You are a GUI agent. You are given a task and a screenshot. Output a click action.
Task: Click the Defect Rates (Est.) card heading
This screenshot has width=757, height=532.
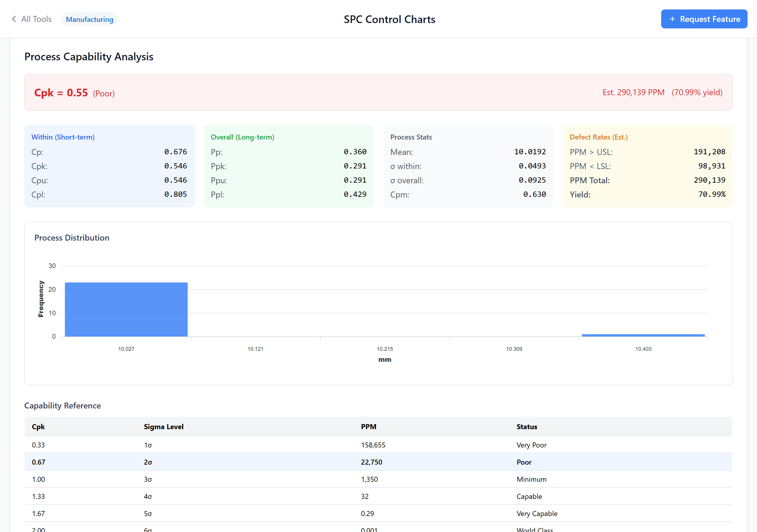coord(599,137)
